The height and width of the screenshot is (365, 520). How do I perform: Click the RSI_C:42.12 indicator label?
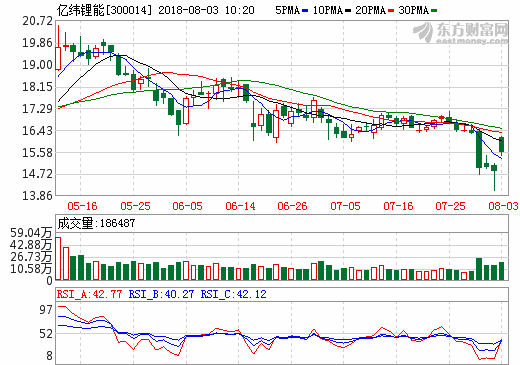pos(233,294)
